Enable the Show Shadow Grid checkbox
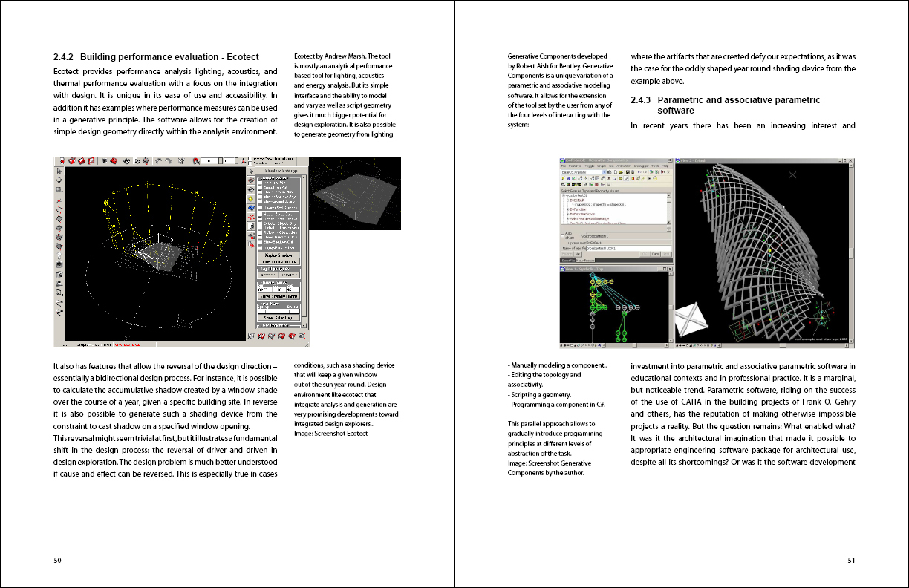 [x=260, y=242]
